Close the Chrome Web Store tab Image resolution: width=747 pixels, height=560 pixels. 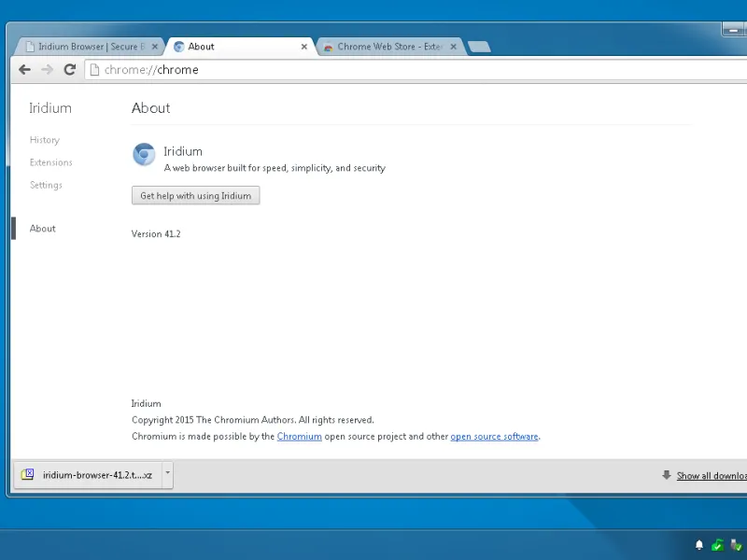coord(454,47)
